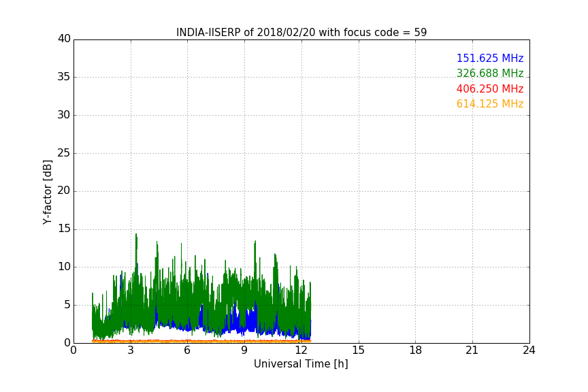Click the 406.250 MHz legend label
The image size is (588, 392).
pyautogui.click(x=490, y=88)
